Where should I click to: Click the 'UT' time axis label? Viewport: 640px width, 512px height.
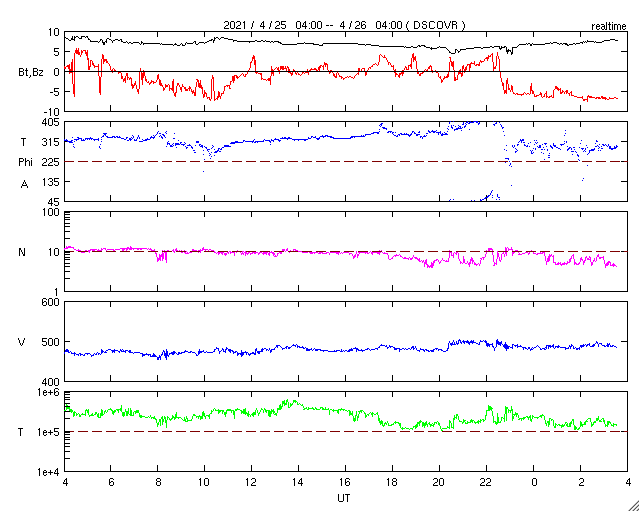[344, 498]
